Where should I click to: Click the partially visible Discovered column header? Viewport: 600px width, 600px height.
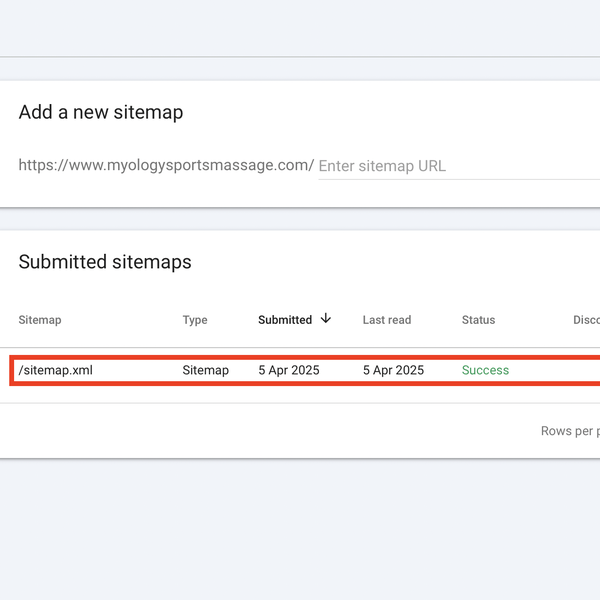586,320
